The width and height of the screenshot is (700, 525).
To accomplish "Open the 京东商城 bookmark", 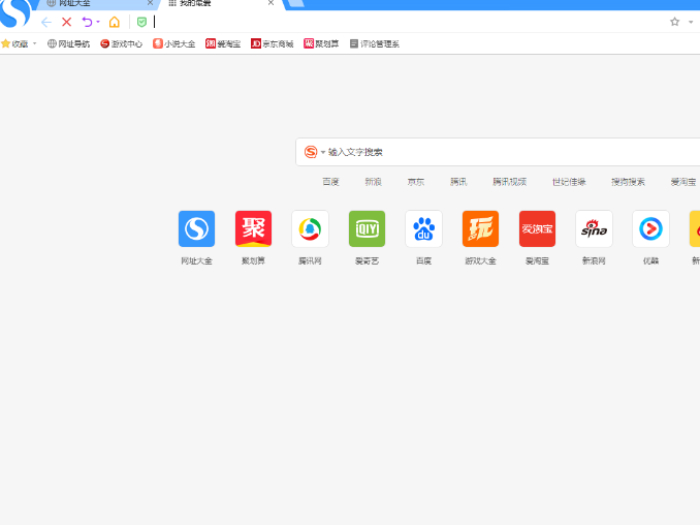I will point(272,44).
